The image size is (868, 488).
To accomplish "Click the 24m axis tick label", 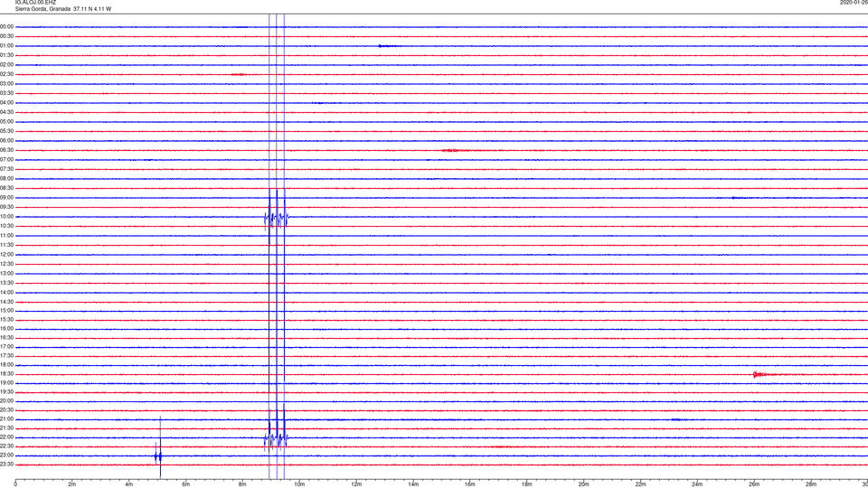I will pos(697,484).
